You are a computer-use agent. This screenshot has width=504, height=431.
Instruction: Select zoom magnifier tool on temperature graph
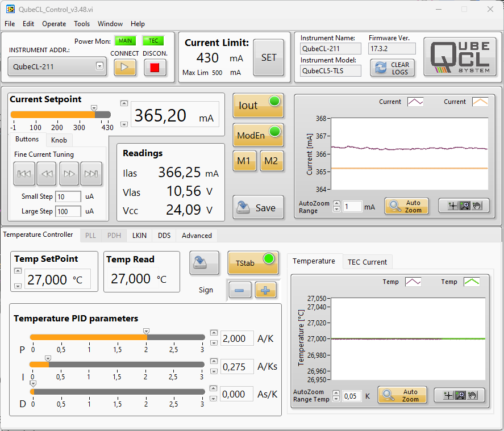coord(460,395)
